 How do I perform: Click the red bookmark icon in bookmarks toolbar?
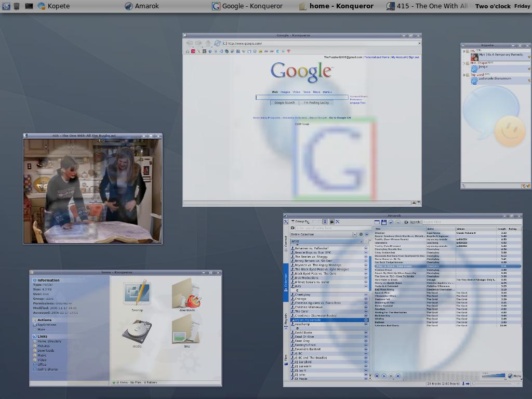(x=193, y=51)
